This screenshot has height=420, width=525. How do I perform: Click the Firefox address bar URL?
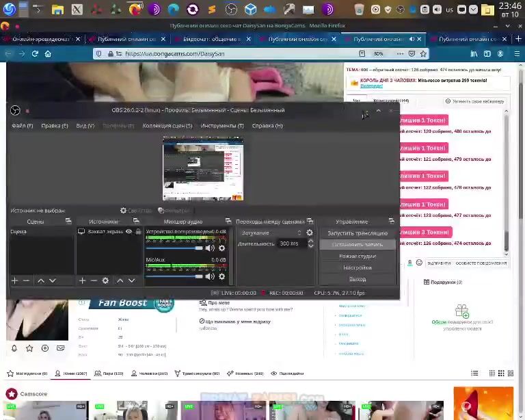coord(205,53)
